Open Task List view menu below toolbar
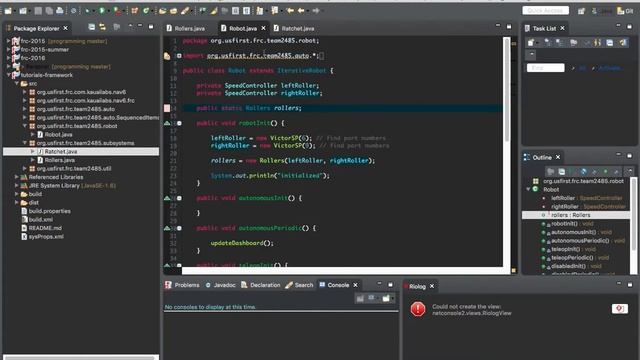 (x=531, y=54)
